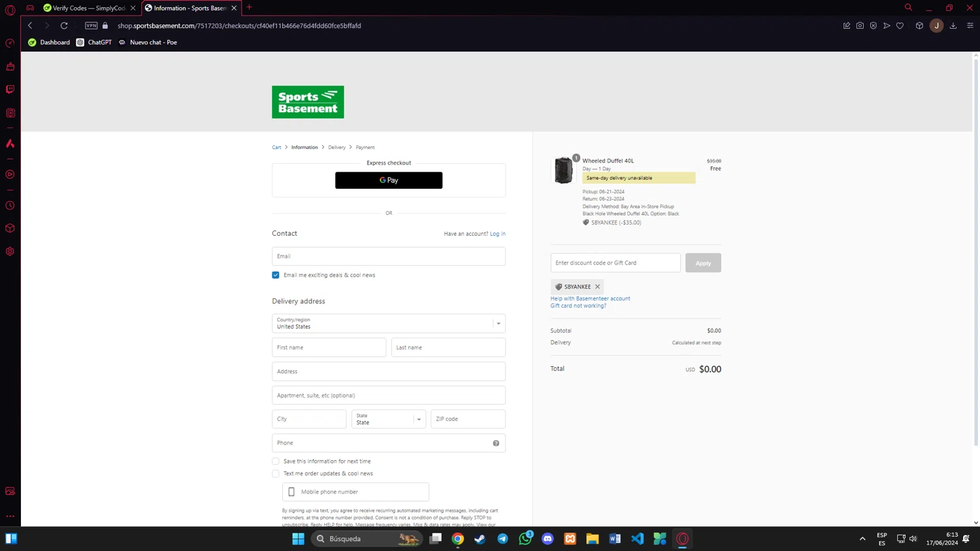Check Text me order updates & cool news
The height and width of the screenshot is (551, 980).
point(276,473)
